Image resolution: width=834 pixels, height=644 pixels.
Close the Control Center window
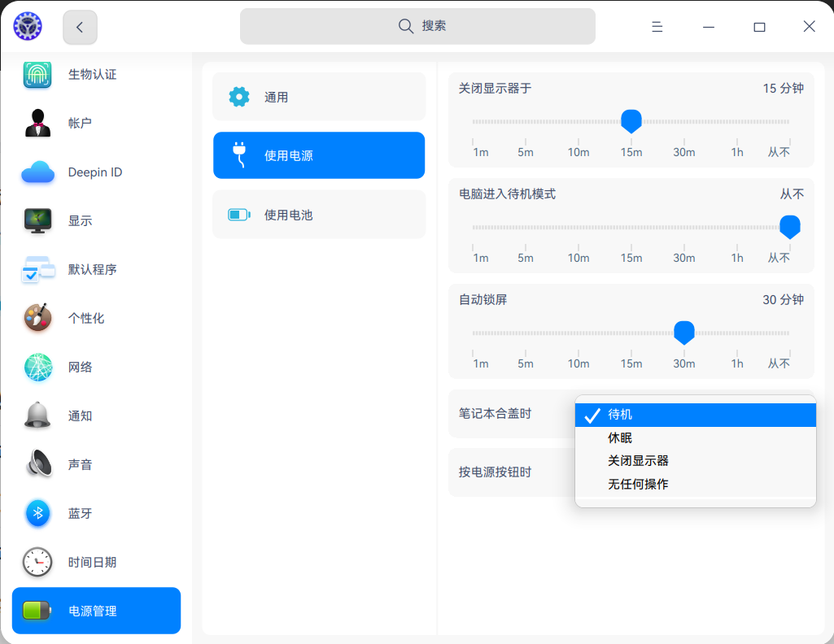[809, 27]
